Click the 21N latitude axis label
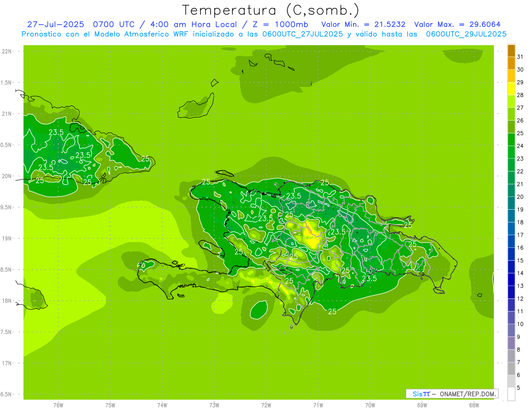Viewport: 532px width, 411px height. (7, 114)
